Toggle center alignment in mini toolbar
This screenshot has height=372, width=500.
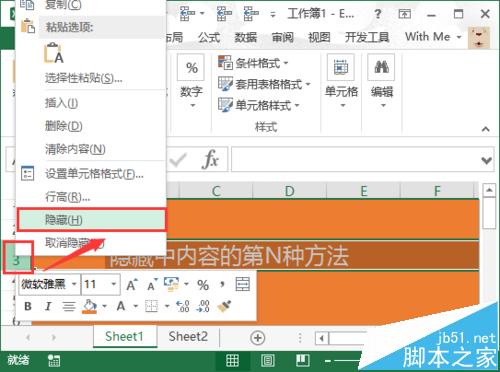point(69,306)
